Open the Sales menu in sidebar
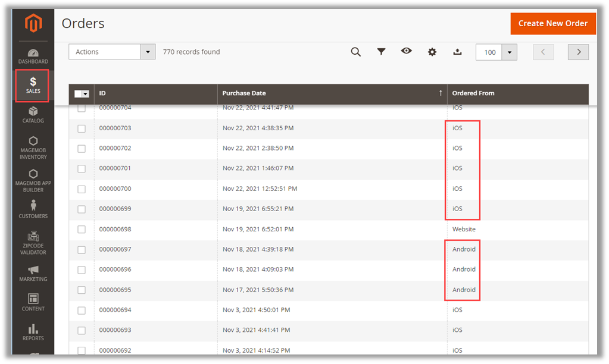609x364 pixels. coord(33,86)
